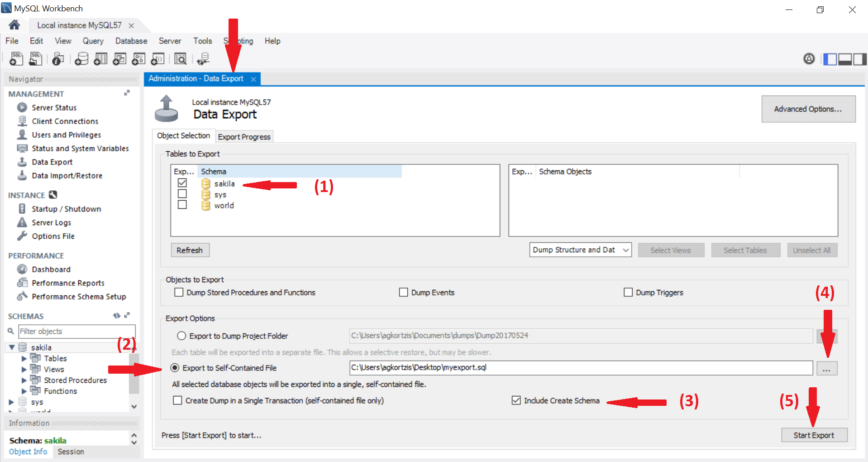Image resolution: width=868 pixels, height=462 pixels.
Task: Select Export to Self-Contained File option
Action: 175,368
